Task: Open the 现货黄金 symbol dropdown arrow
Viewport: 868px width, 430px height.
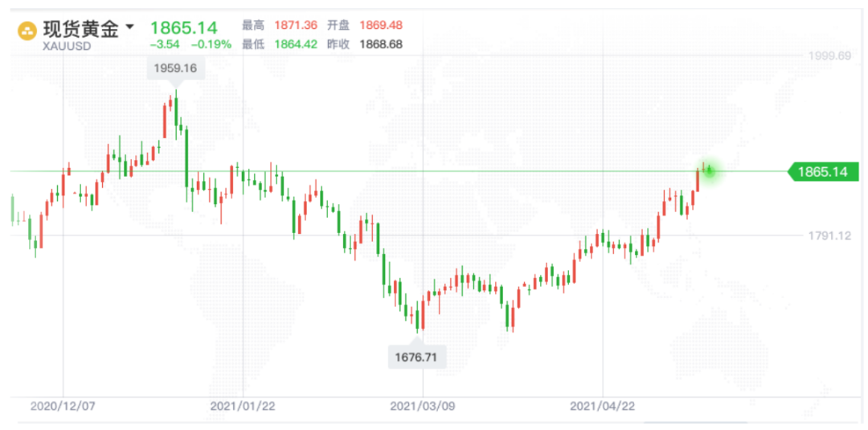Action: pos(130,27)
